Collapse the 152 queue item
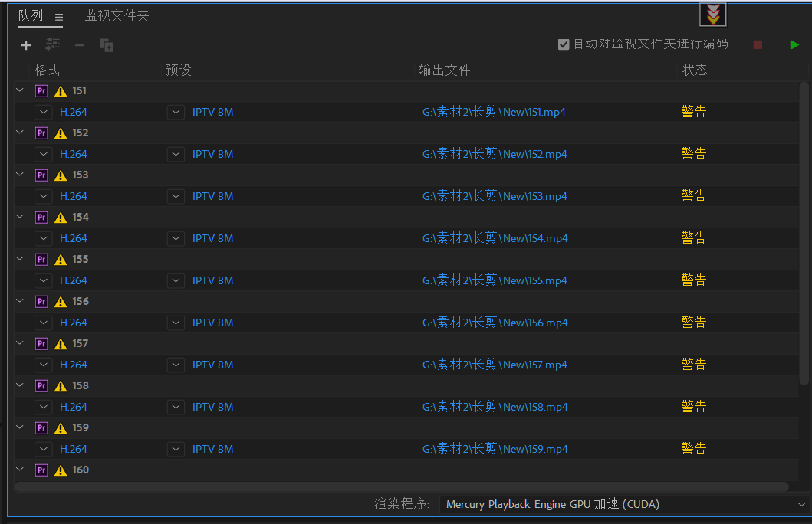 tap(18, 133)
